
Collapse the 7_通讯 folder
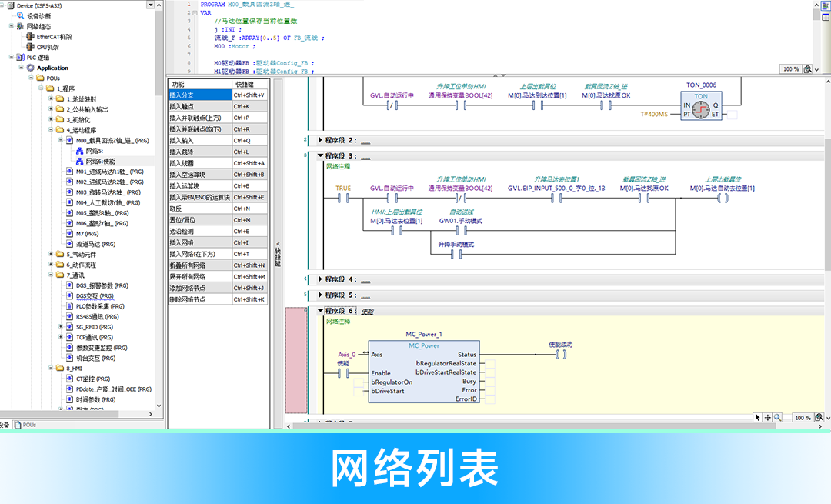(51, 275)
